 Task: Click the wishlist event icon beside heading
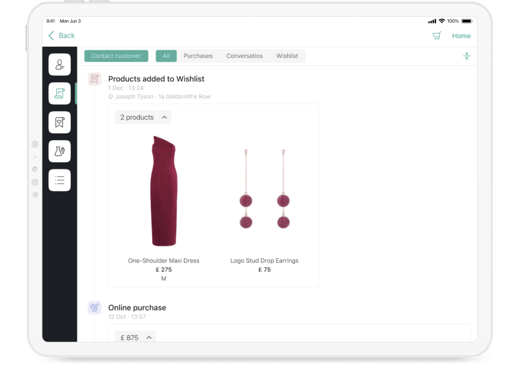(x=95, y=79)
